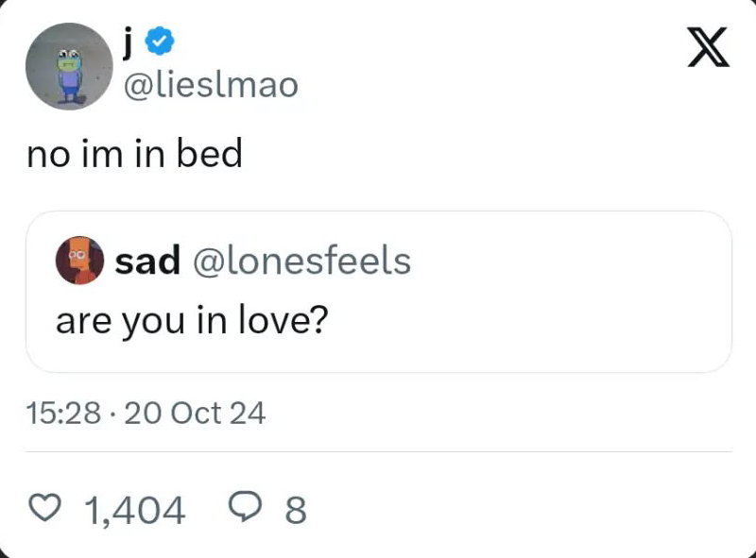Visit the @lieslmao handle
This screenshot has height=558, width=756.
211,86
